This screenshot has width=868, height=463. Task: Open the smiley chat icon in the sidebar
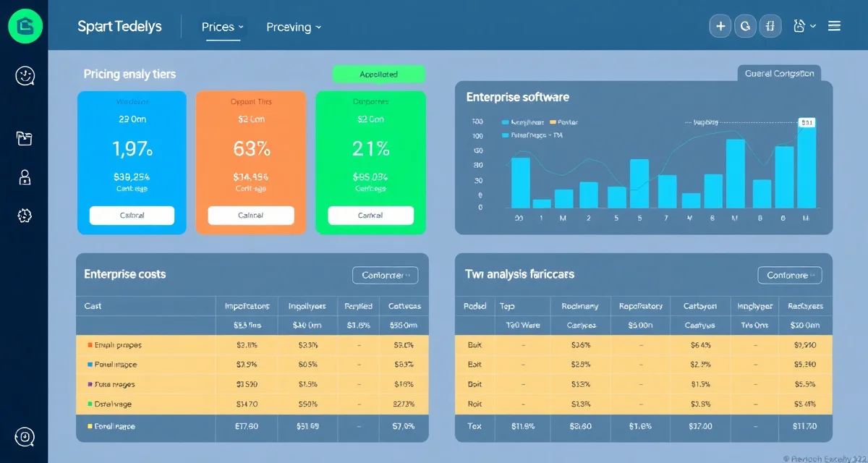25,75
